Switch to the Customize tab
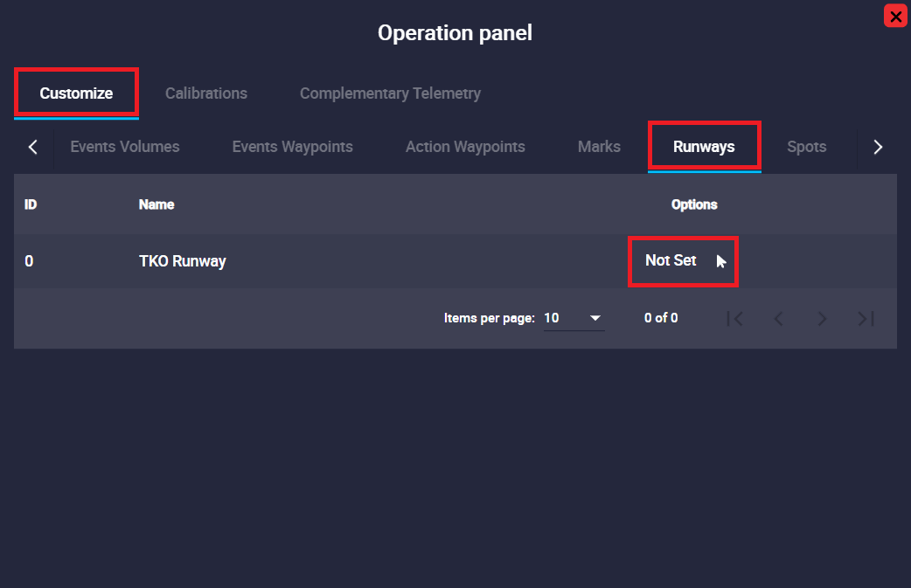 (x=76, y=93)
